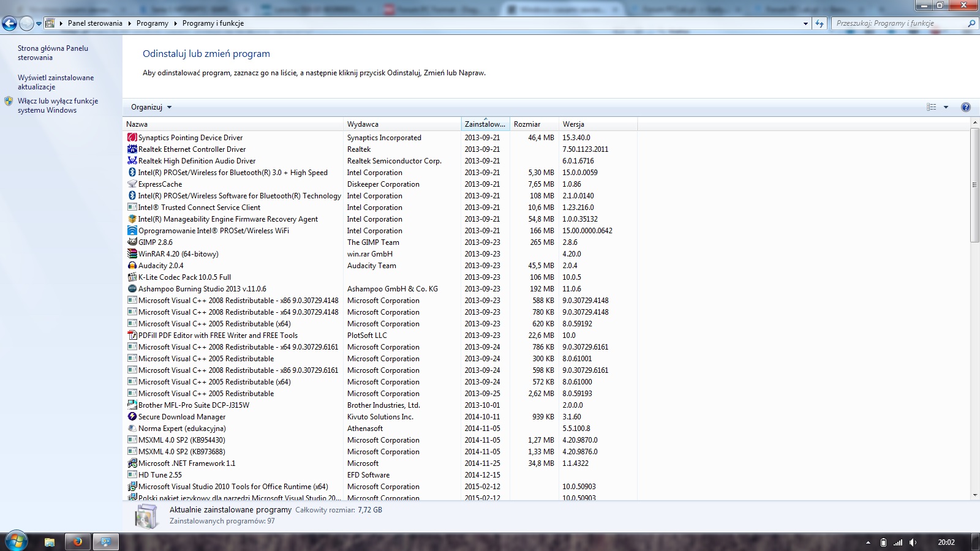The height and width of the screenshot is (551, 980).
Task: Open the Organizuj dropdown menu
Action: [151, 107]
